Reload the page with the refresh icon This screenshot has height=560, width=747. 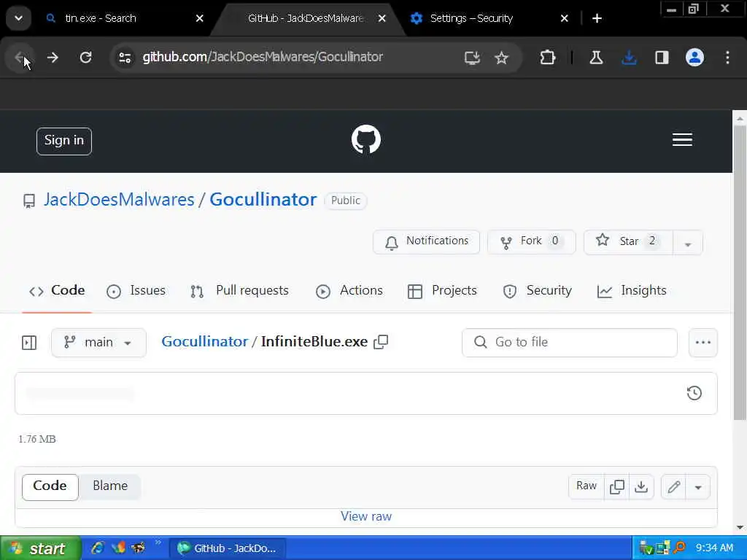point(86,58)
